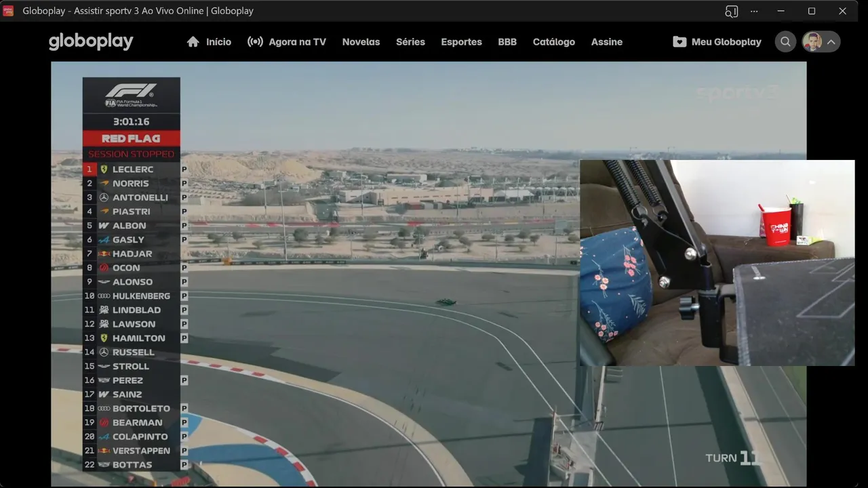Click the folder icon beside Meu Globoplay

[679, 42]
